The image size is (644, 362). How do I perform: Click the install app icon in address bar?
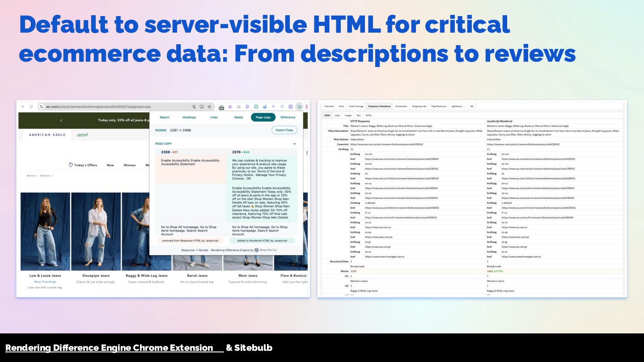click(x=202, y=107)
